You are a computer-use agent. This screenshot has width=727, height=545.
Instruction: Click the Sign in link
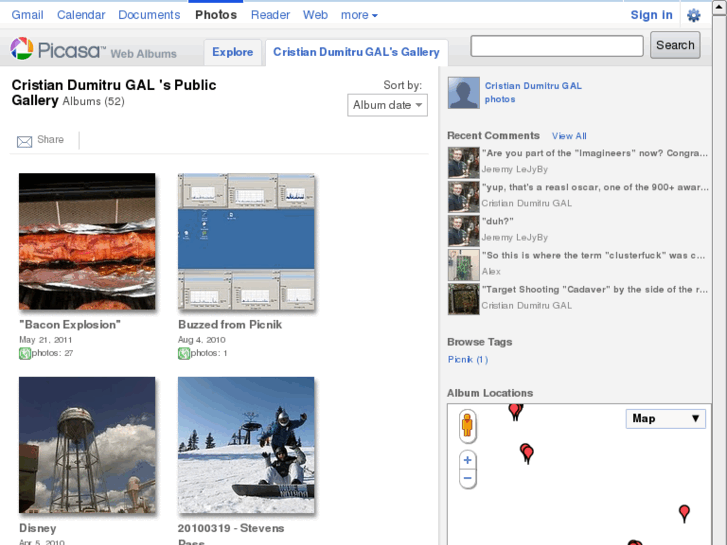pos(651,15)
